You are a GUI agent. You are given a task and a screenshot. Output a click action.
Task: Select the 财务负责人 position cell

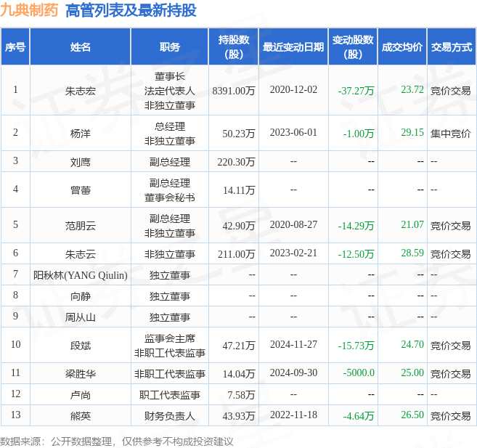coord(169,416)
